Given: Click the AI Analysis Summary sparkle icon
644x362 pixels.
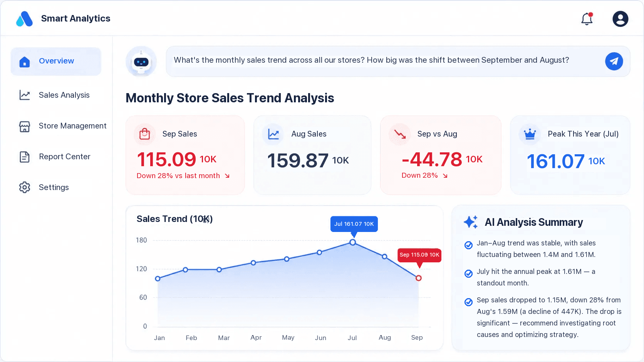Looking at the screenshot, I should pos(471,222).
